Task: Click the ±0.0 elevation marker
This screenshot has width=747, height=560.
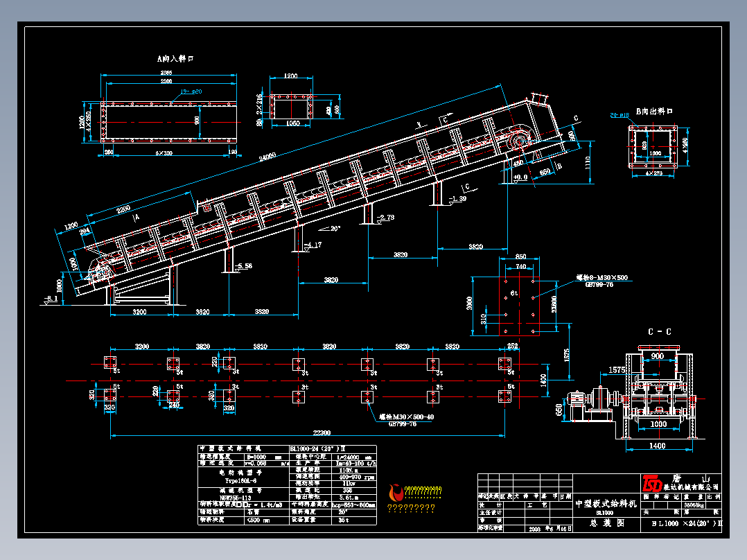Action: [520, 177]
